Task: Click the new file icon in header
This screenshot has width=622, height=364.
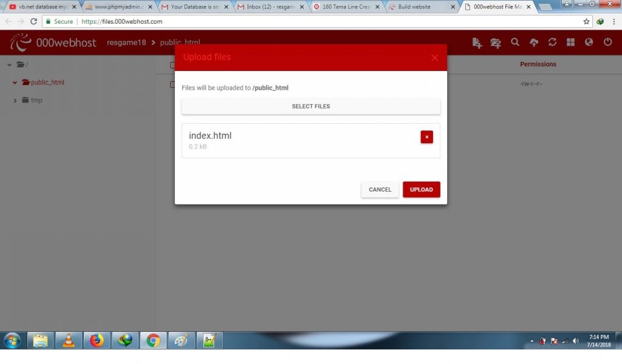Action: pos(477,43)
